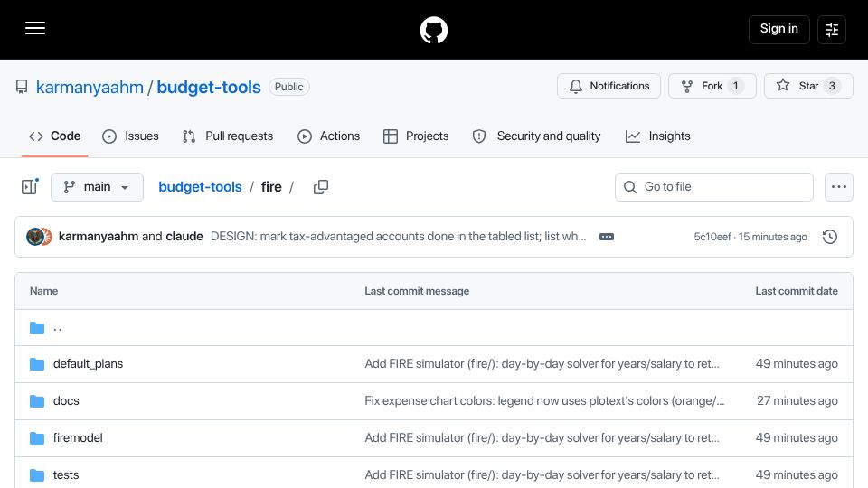The width and height of the screenshot is (868, 488).
Task: Switch to the Code tab
Action: pos(55,136)
